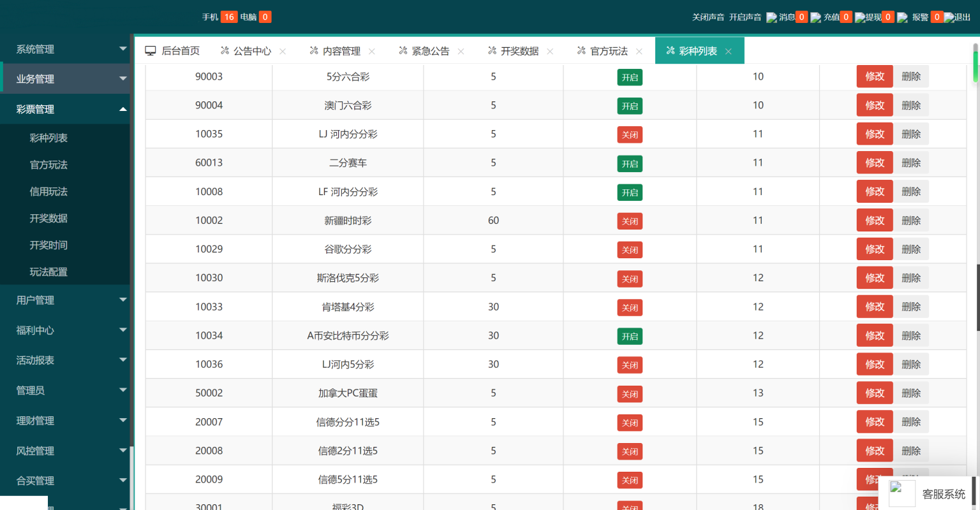Image resolution: width=980 pixels, height=510 pixels.
Task: Toggle the 关闭 status badge for 新疆时时彩
Action: pyautogui.click(x=630, y=221)
